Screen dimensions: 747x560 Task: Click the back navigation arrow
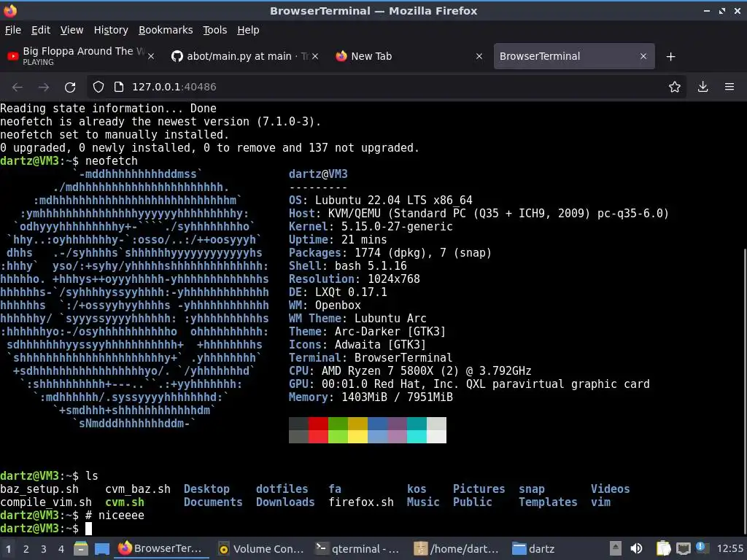18,87
